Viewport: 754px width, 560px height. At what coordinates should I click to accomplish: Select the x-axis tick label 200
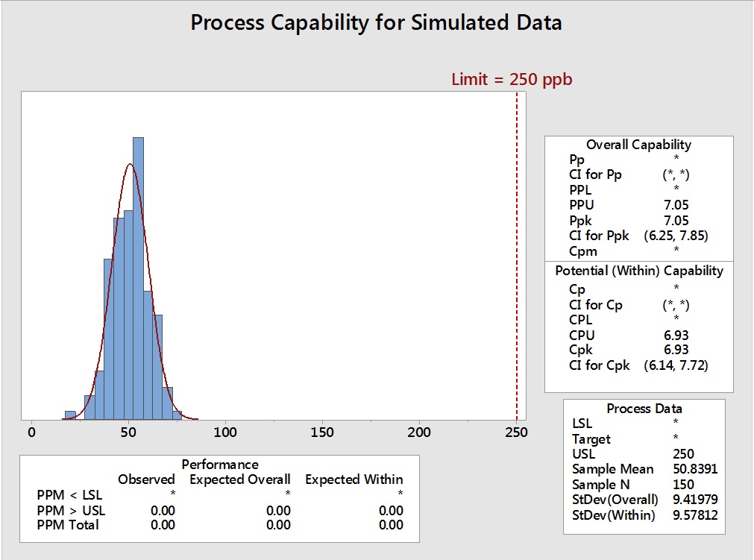click(x=419, y=432)
